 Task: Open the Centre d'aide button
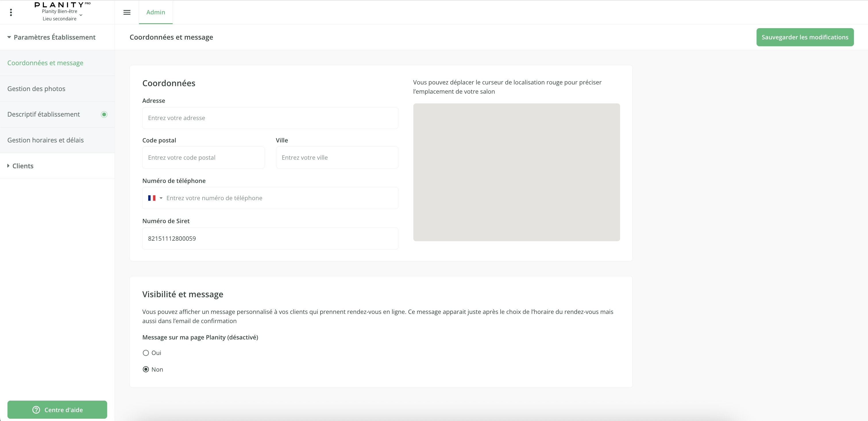point(57,410)
